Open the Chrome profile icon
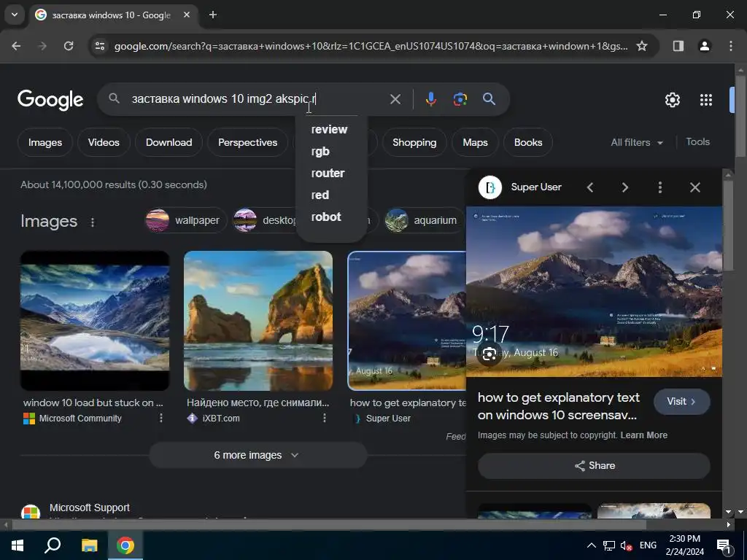This screenshot has height=560, width=747. pos(704,46)
